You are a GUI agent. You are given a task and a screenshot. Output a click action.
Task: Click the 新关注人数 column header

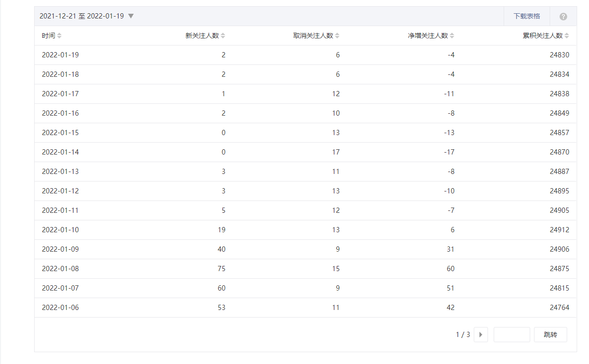(x=202, y=36)
